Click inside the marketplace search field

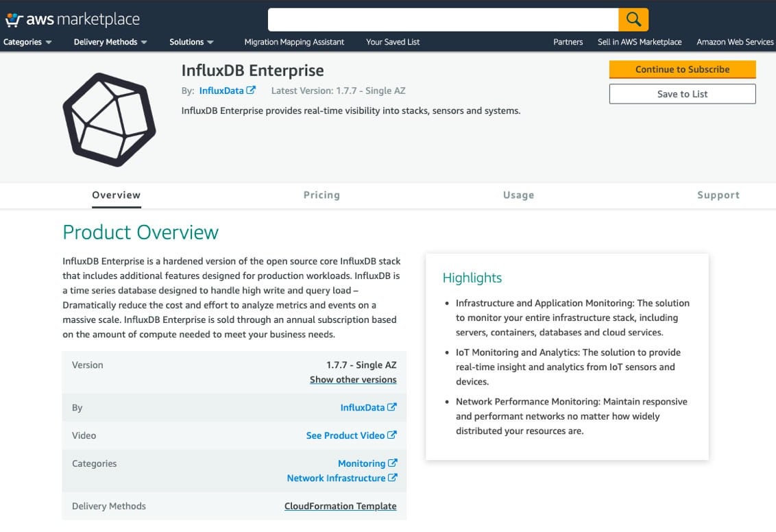(446, 19)
